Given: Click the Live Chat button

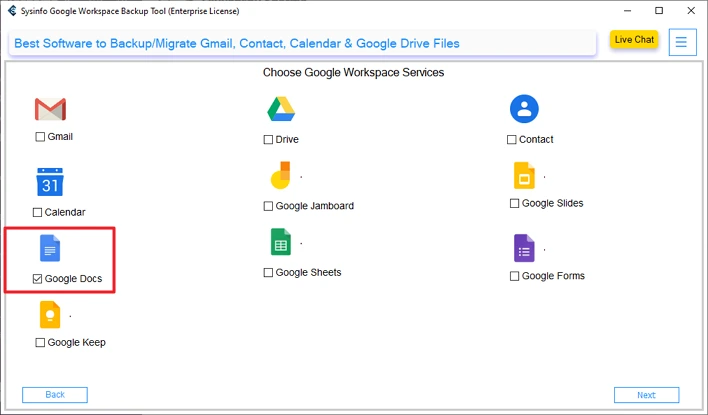Looking at the screenshot, I should coord(634,40).
